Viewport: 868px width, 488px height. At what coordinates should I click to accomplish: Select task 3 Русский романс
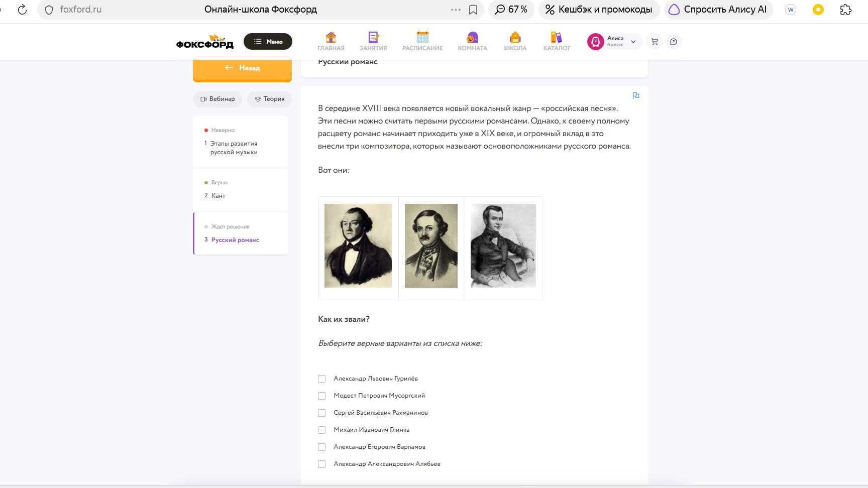pos(240,234)
